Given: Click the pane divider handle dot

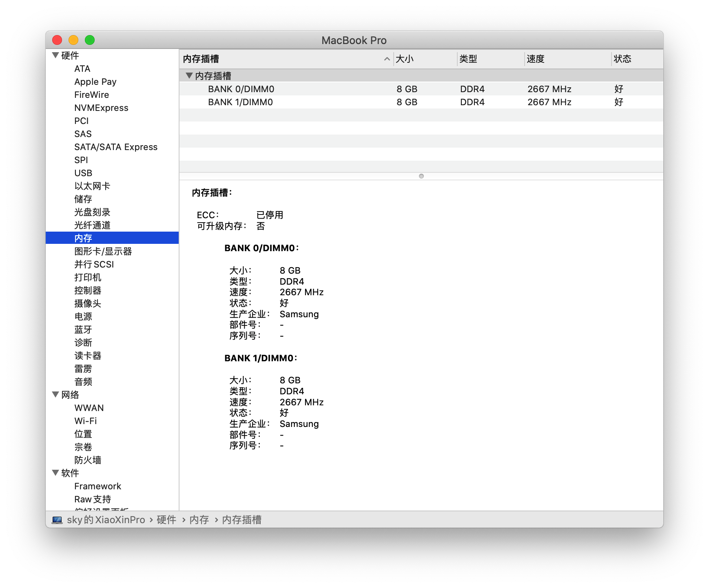Looking at the screenshot, I should point(421,176).
